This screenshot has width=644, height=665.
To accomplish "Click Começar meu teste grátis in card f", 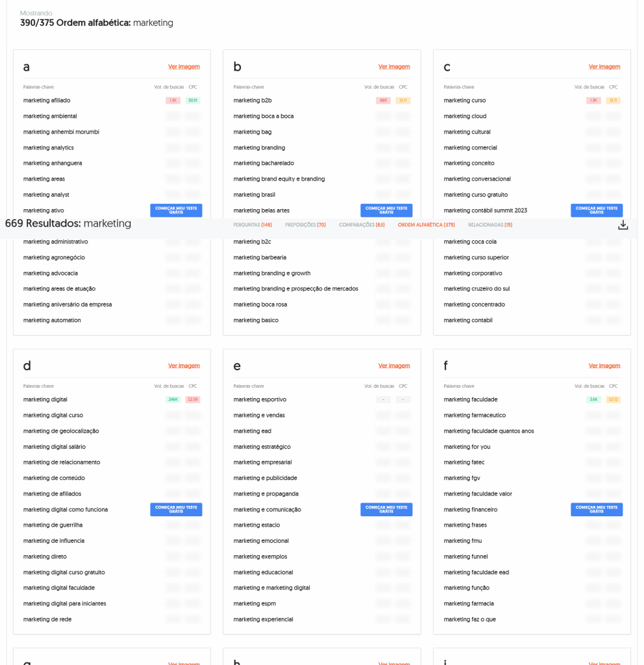I will [x=597, y=509].
